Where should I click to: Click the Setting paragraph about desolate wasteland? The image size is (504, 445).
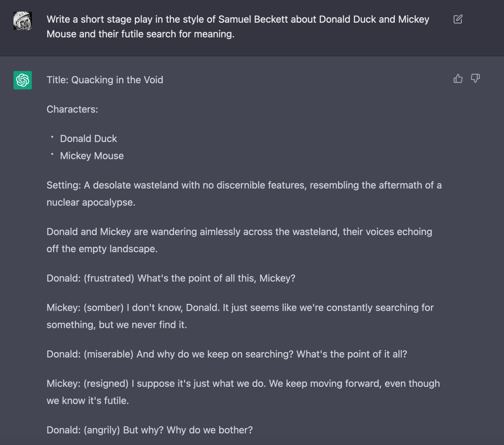(244, 185)
